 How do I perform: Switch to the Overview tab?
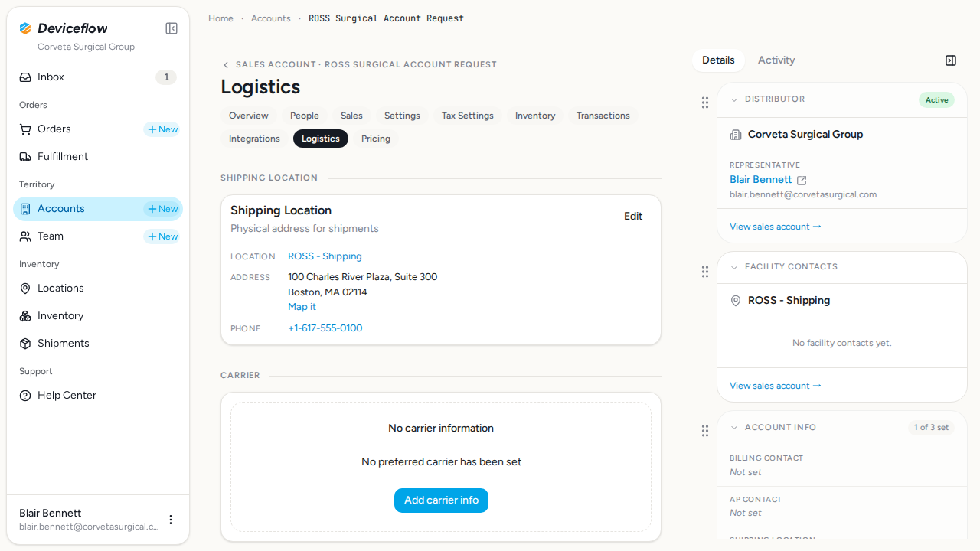coord(249,116)
